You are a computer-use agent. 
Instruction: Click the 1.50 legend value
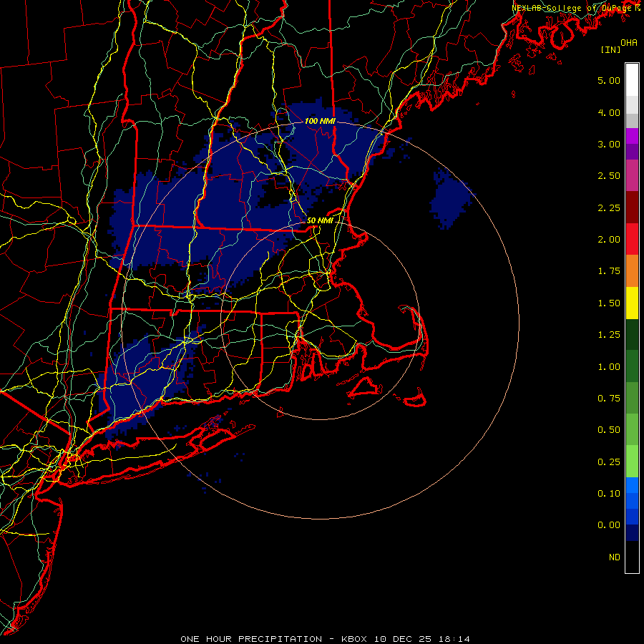click(x=609, y=303)
